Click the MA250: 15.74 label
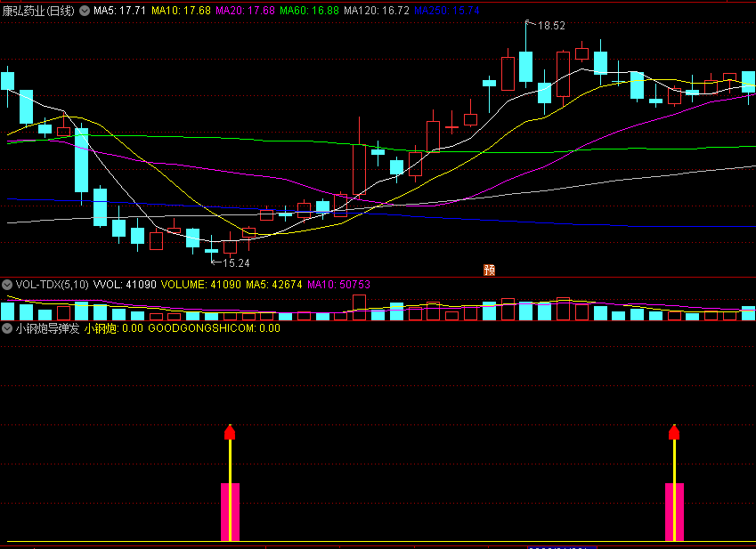Viewport: 756px width, 549px height. (447, 11)
